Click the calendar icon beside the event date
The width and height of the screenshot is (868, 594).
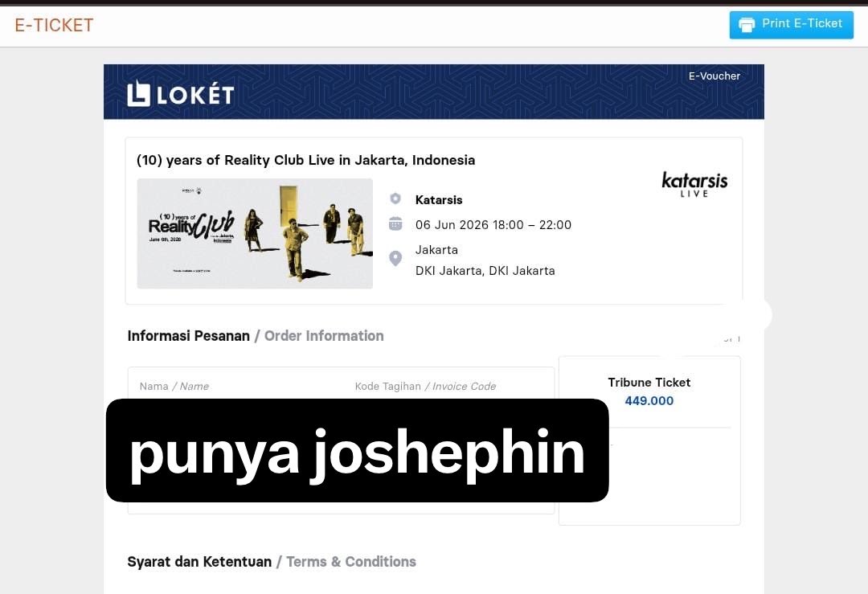pyautogui.click(x=395, y=223)
